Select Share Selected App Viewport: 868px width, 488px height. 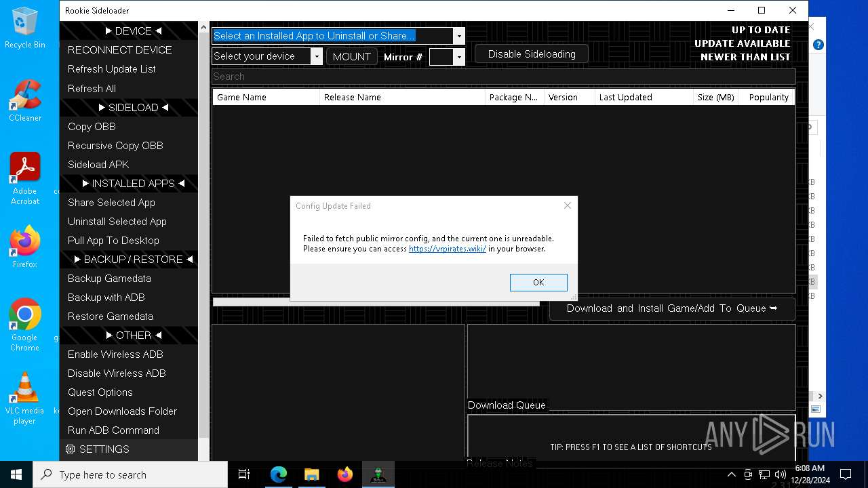coord(129,203)
